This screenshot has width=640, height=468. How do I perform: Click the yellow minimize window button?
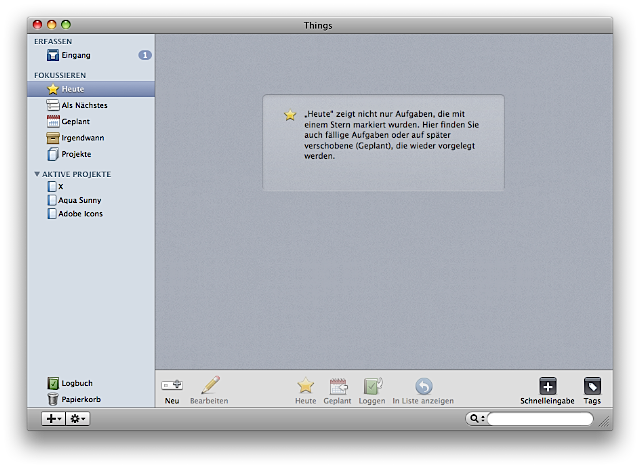51,24
